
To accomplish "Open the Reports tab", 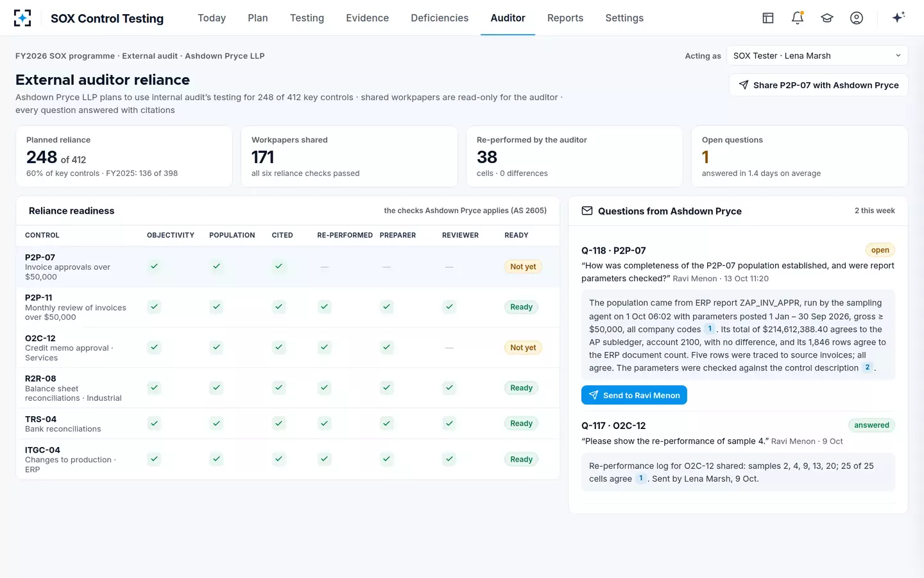I will pyautogui.click(x=565, y=18).
